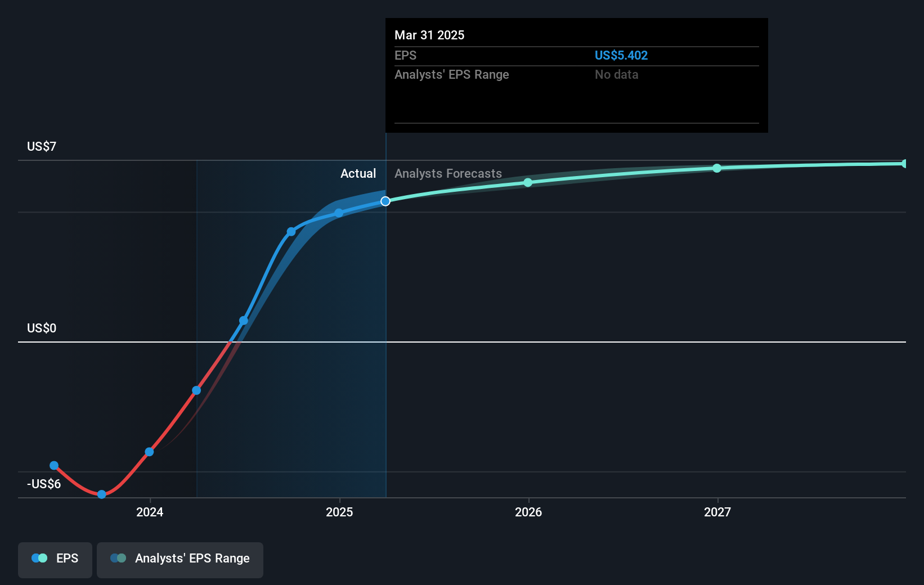
Task: Click the tooltip's Analysts' EPS Range label
Action: coord(451,74)
